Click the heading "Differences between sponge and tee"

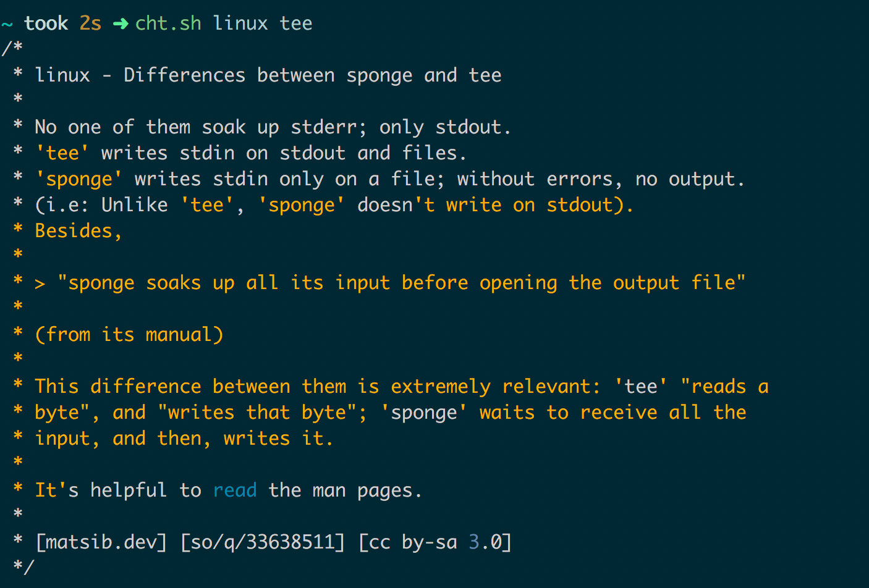click(313, 75)
